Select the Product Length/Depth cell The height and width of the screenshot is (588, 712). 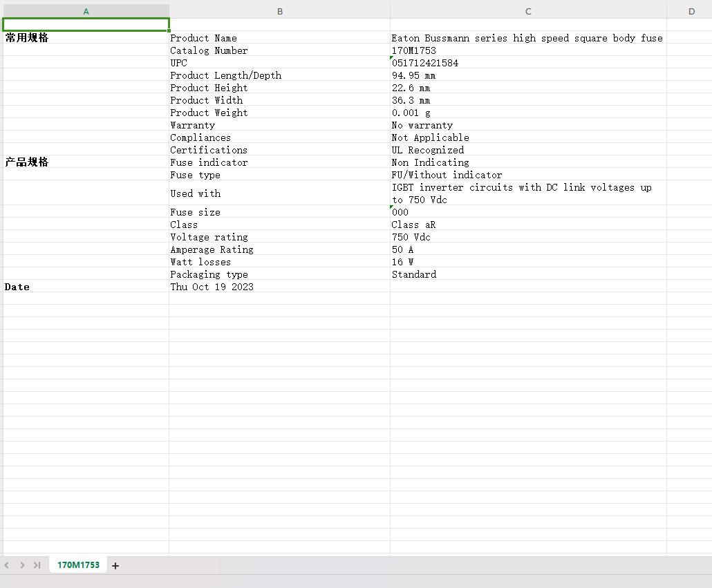279,75
